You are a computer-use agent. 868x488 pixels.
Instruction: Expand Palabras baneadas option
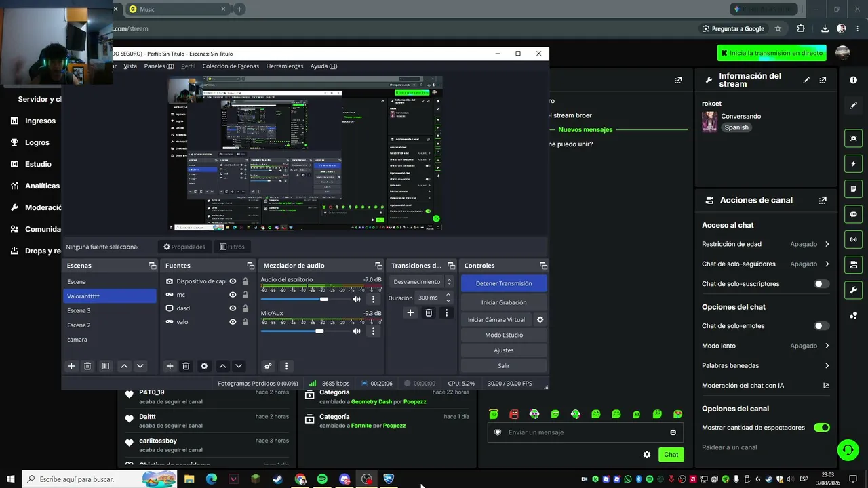tap(827, 365)
